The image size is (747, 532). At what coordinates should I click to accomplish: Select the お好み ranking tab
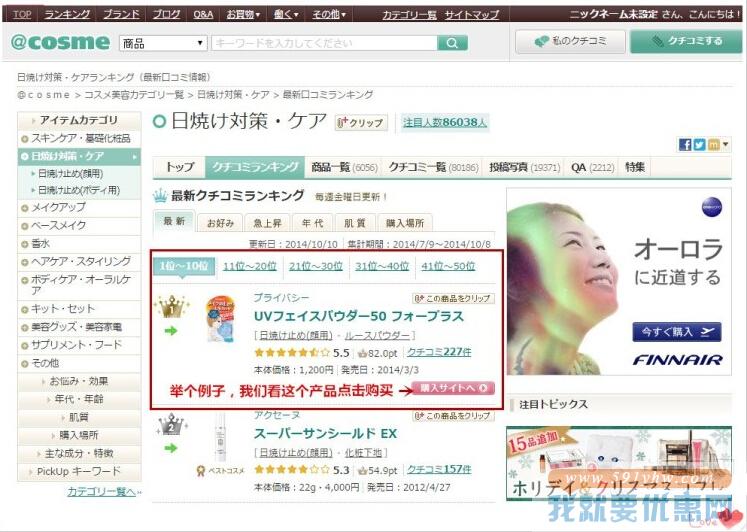(x=220, y=223)
